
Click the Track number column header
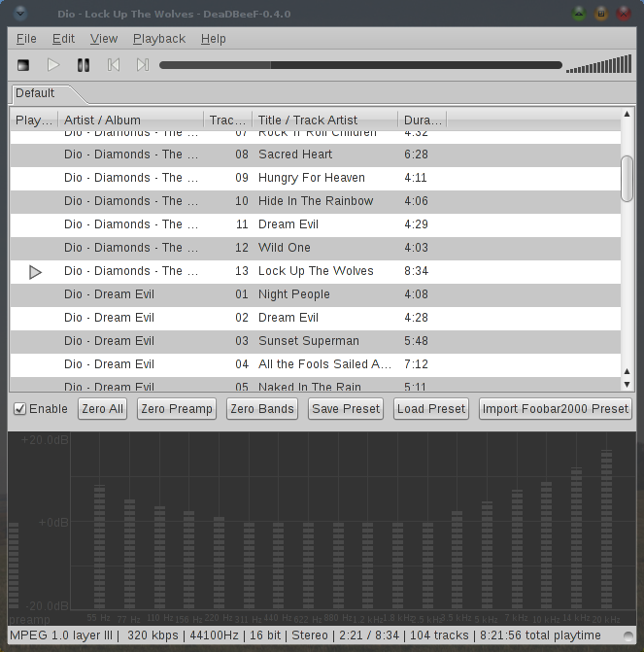click(228, 120)
